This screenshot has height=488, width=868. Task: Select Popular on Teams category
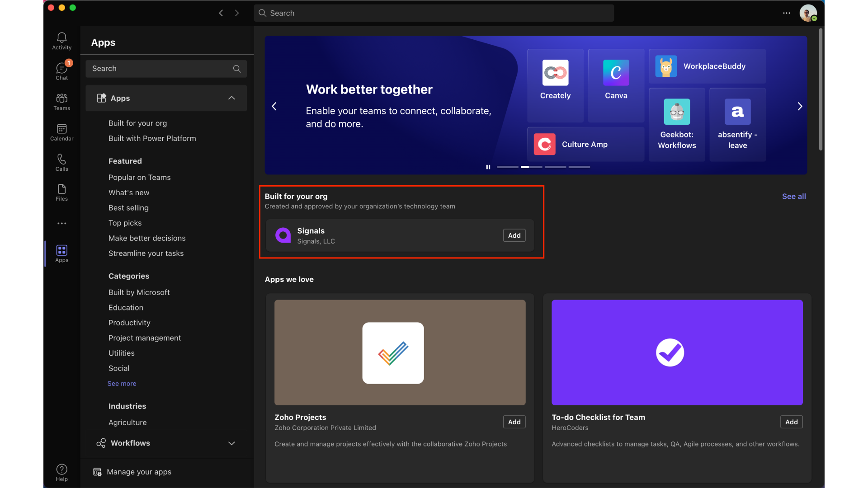coord(140,177)
